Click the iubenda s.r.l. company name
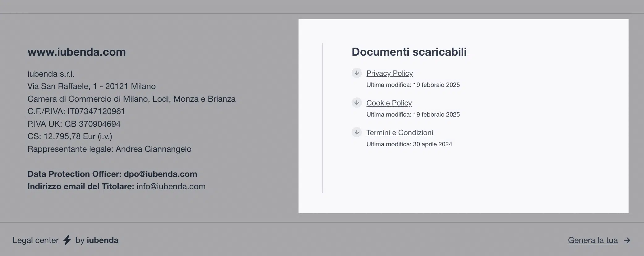Image resolution: width=644 pixels, height=256 pixels. [51, 74]
